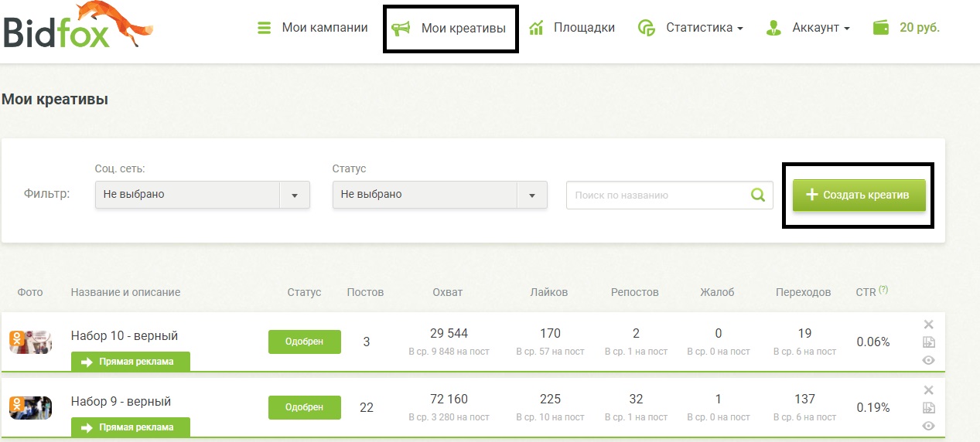The width and height of the screenshot is (980, 442).
Task: Click the hamburger icon by Мои кампании
Action: (265, 28)
